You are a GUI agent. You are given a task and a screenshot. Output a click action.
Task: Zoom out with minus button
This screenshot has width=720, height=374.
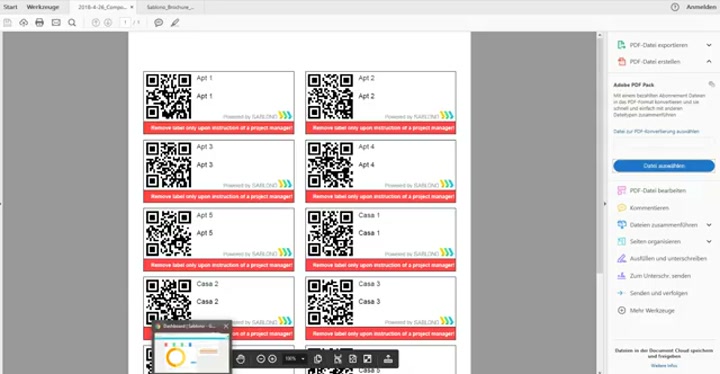260,359
